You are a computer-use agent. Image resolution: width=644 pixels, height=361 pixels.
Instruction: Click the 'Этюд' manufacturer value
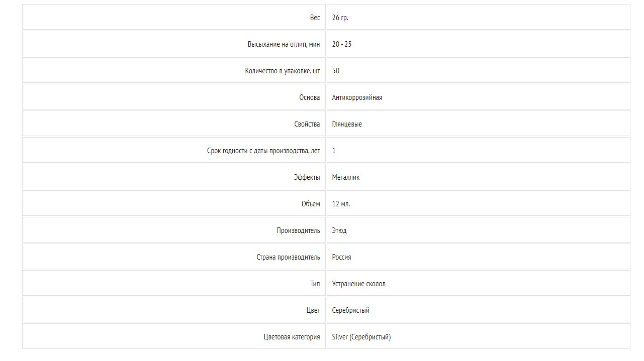[339, 230]
